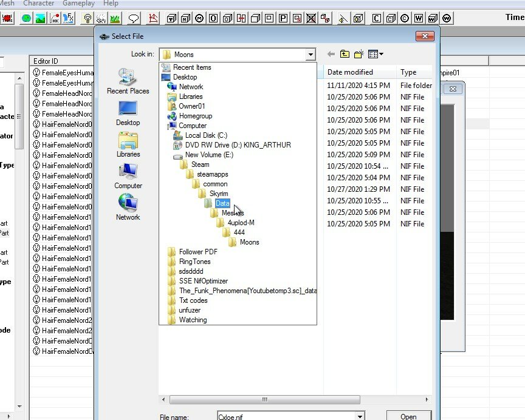
Task: Click the file list scrollbar right arrow
Action: tap(427, 399)
